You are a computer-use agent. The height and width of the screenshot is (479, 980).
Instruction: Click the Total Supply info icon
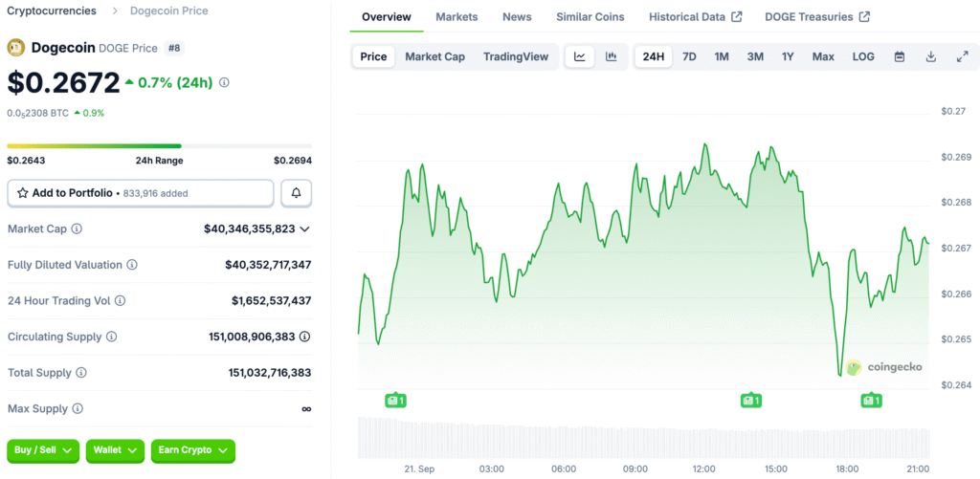[81, 373]
